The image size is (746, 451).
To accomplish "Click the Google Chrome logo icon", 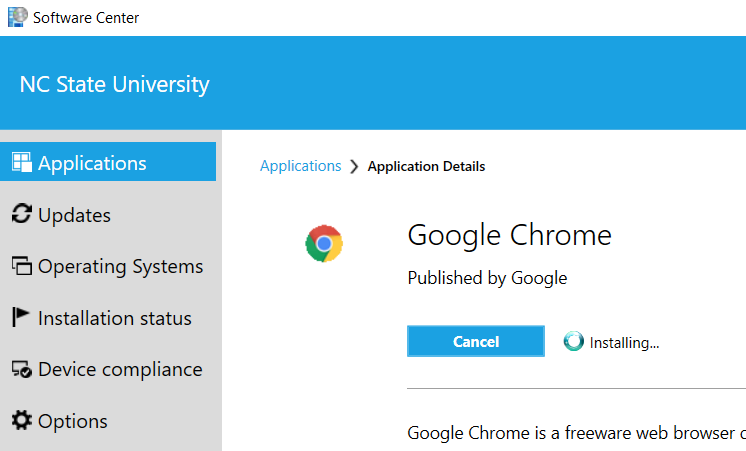I will click(324, 243).
